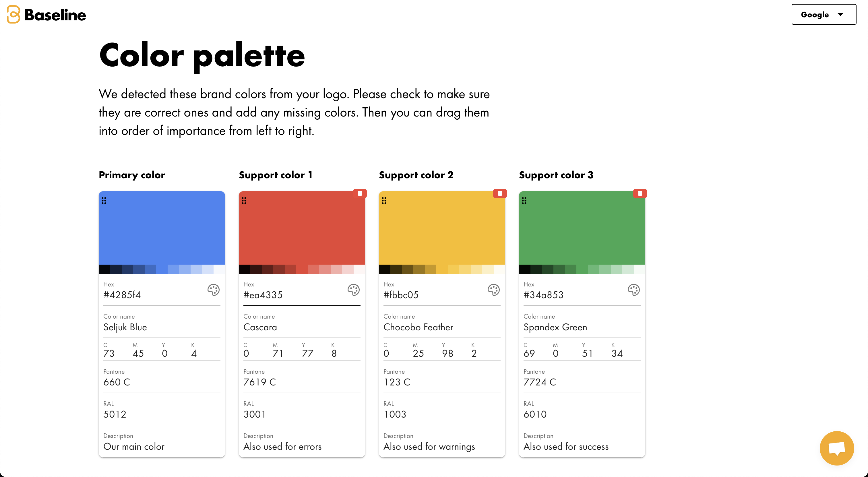Delete Support color 2 with trash icon
The width and height of the screenshot is (868, 477).
click(500, 193)
